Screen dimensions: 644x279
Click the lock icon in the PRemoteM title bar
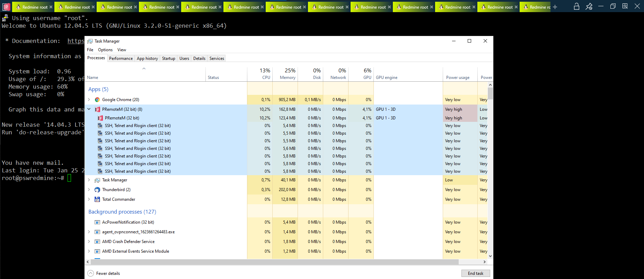click(x=576, y=6)
